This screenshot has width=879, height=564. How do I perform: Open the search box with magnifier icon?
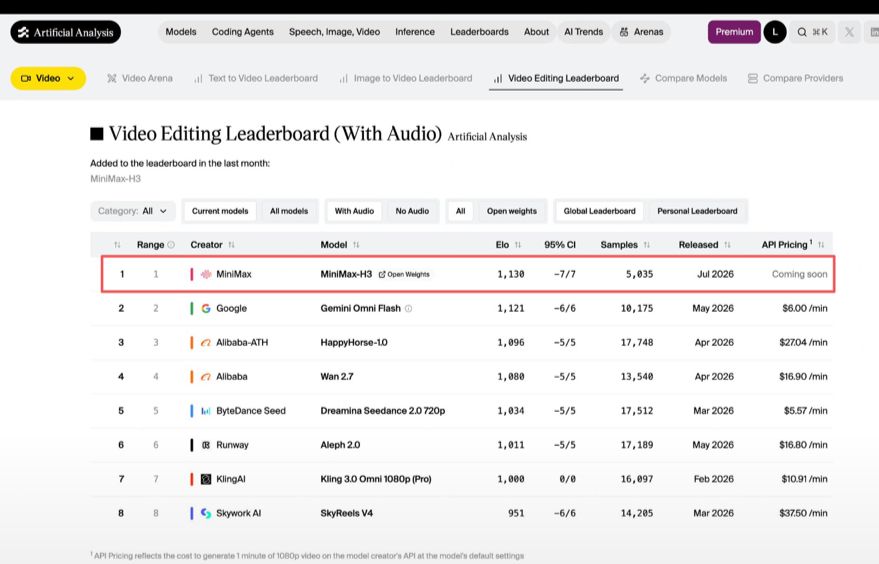pos(812,32)
